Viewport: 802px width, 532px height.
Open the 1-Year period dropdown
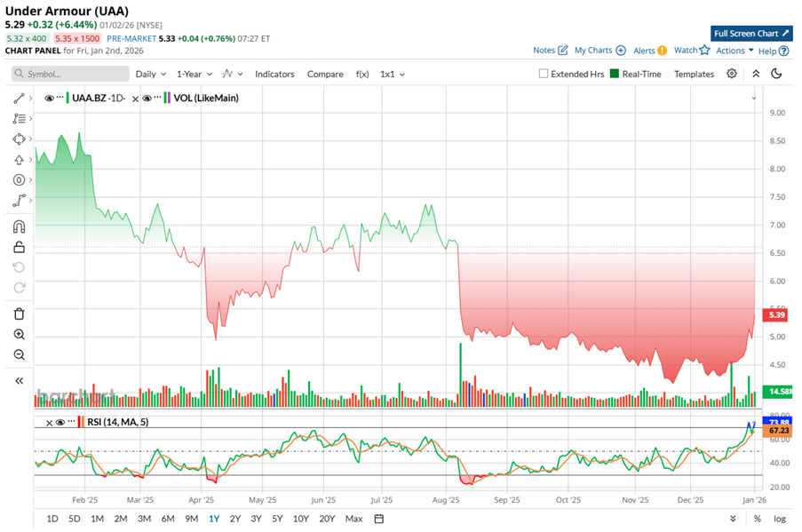[195, 75]
